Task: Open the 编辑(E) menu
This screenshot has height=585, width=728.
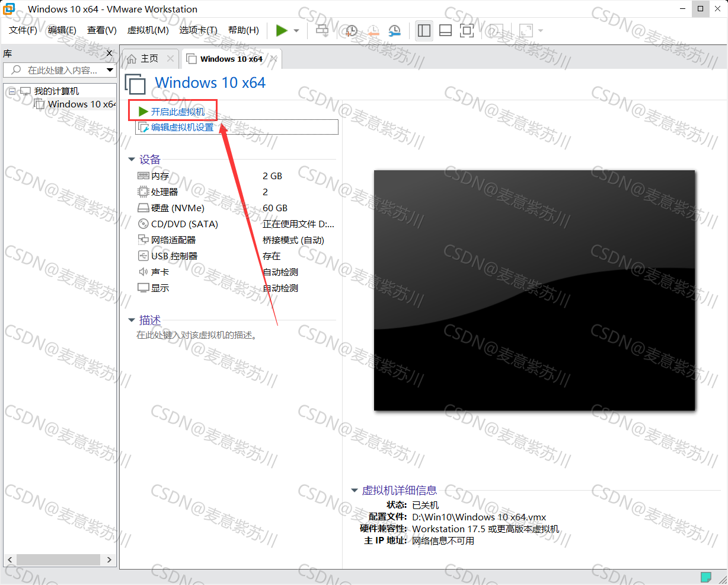Action: click(62, 30)
